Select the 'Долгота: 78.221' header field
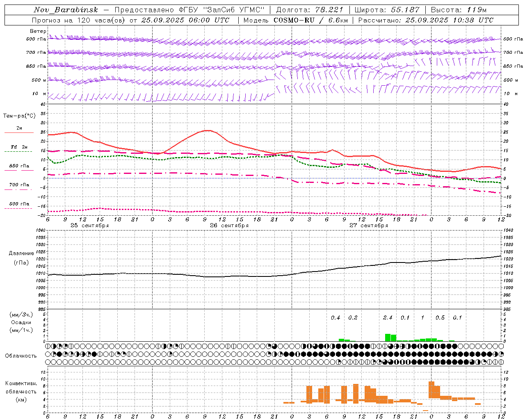 tap(309, 10)
